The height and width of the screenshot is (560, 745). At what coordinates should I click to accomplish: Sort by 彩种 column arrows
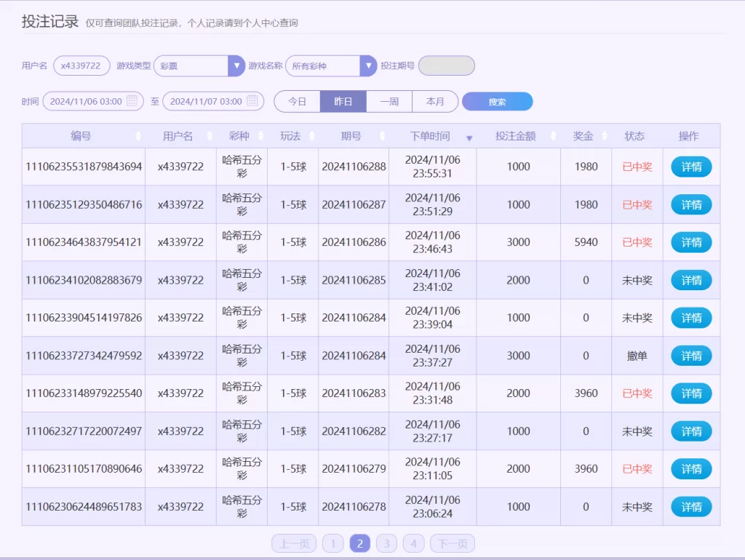pos(260,136)
